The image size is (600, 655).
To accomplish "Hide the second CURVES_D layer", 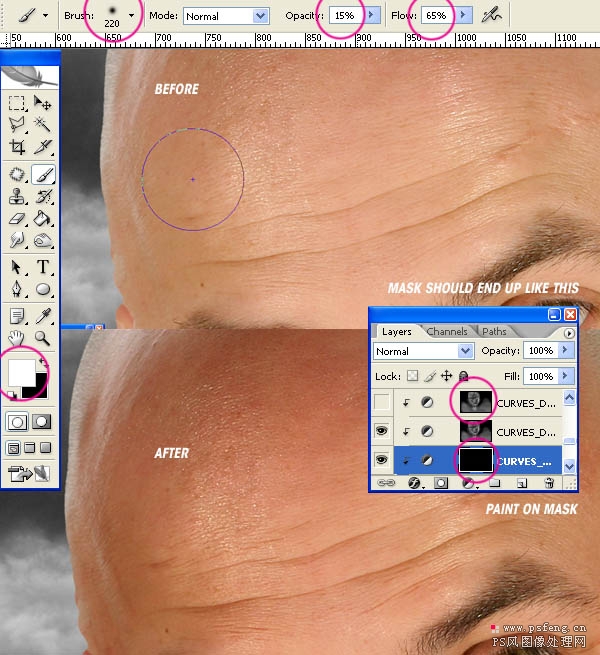I will [381, 431].
